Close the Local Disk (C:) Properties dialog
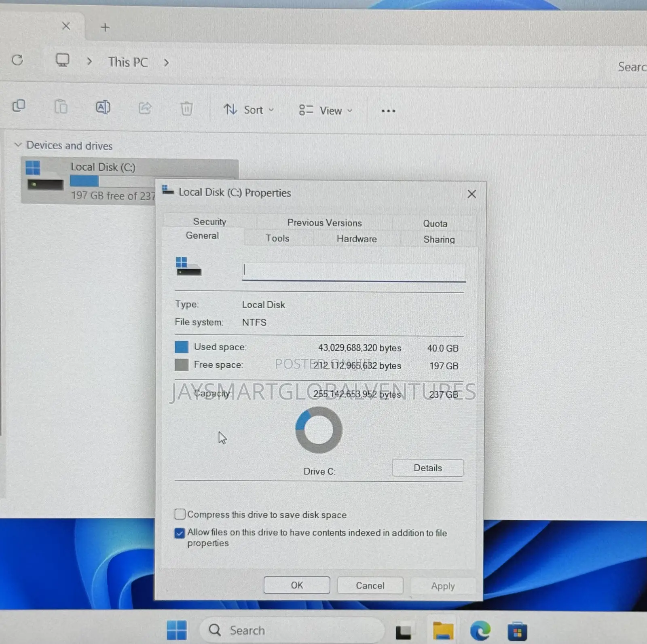 click(472, 194)
